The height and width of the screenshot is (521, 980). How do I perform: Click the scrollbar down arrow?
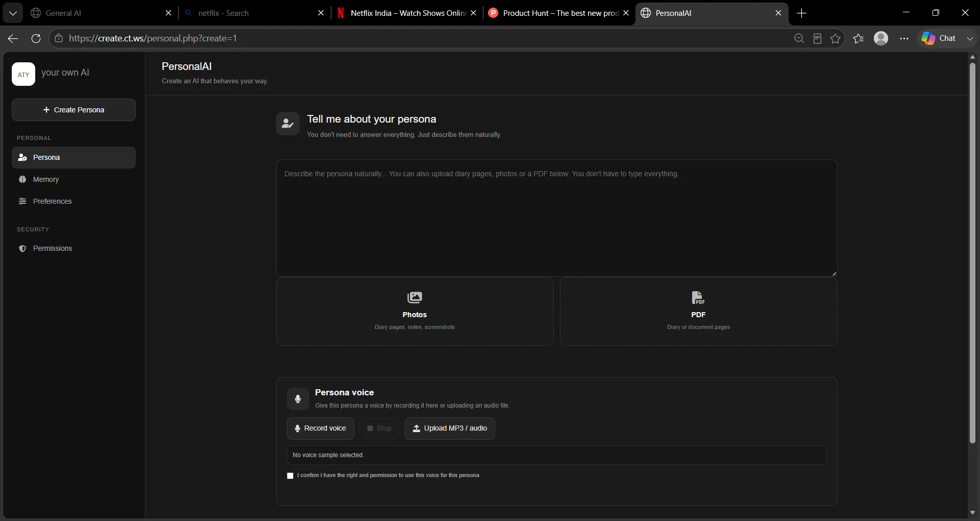[x=972, y=512]
